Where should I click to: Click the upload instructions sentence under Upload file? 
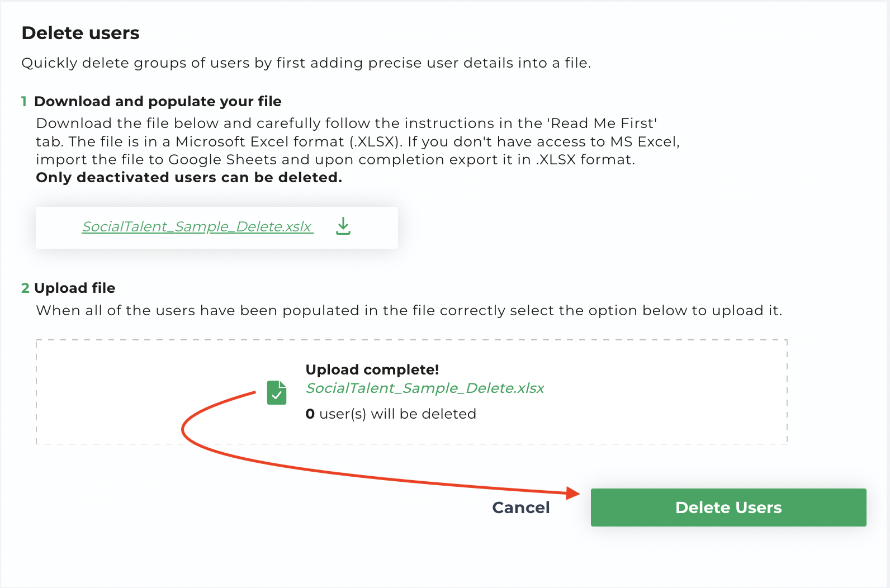coord(409,310)
